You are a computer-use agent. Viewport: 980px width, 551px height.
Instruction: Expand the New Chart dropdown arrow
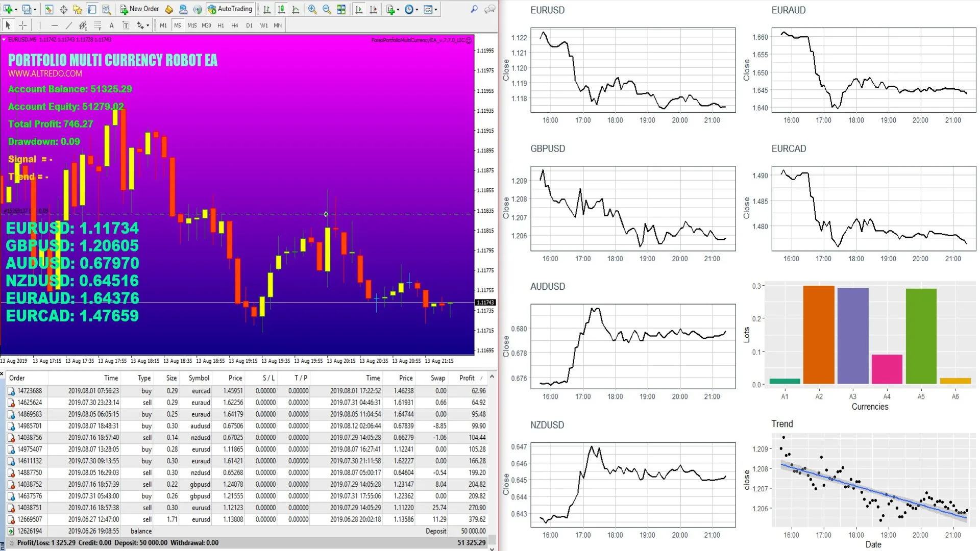pos(16,9)
